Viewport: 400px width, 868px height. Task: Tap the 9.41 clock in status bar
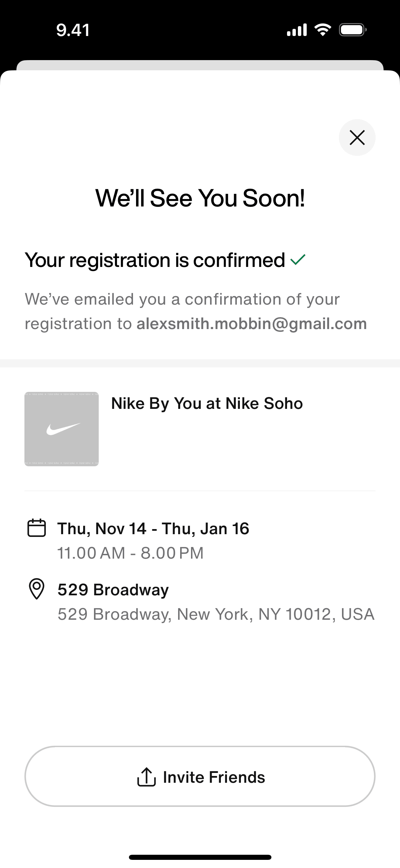(73, 30)
